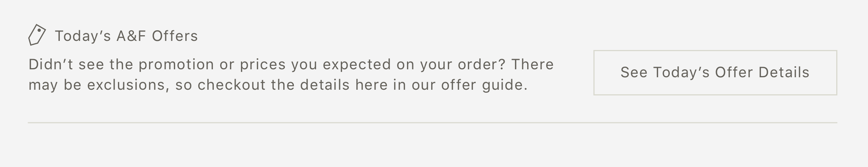Click the horizontal divider line below offers
This screenshot has height=167, width=868.
click(432, 123)
